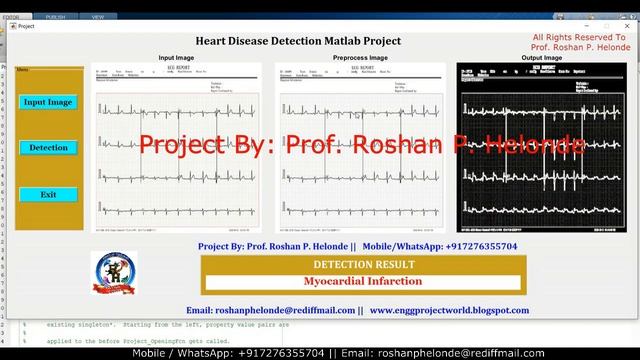640x360 pixels.
Task: Minimize the Project window
Action: (587, 26)
